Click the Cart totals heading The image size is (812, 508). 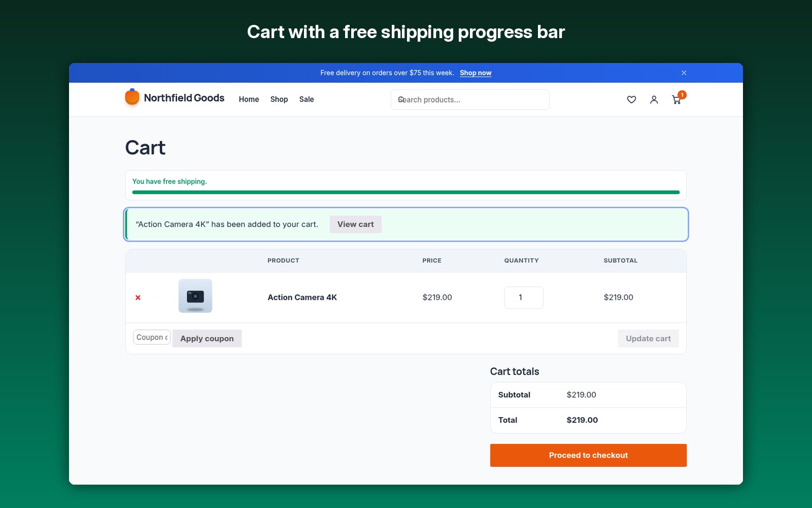tap(515, 371)
